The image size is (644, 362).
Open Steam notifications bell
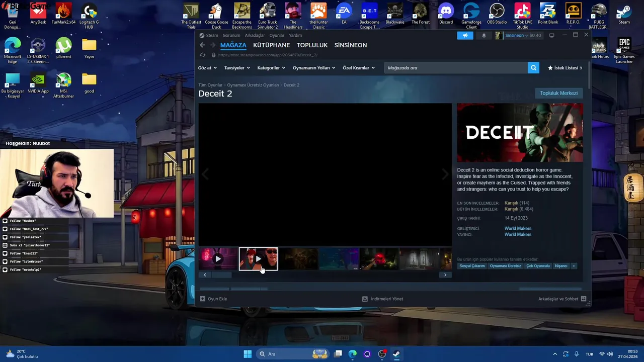(x=484, y=35)
